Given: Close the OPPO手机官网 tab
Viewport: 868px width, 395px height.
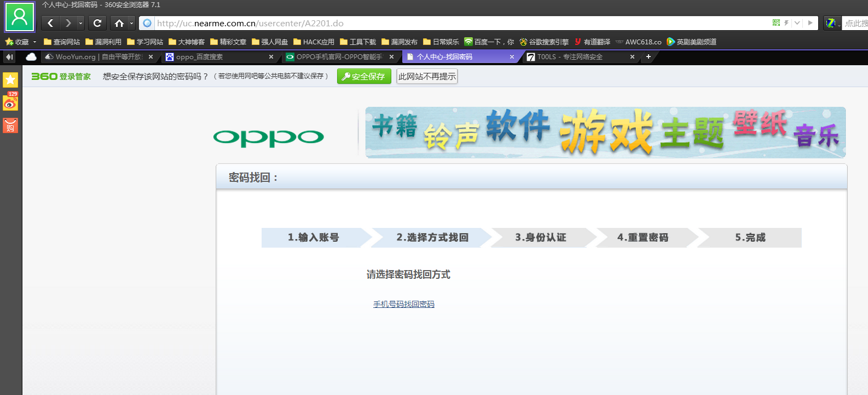Looking at the screenshot, I should tap(391, 56).
